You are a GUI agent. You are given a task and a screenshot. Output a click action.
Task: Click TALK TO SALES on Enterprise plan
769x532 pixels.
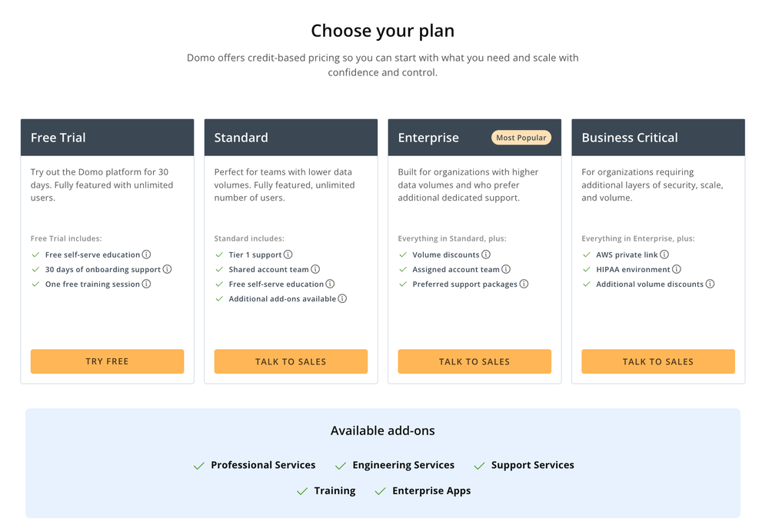pos(474,361)
